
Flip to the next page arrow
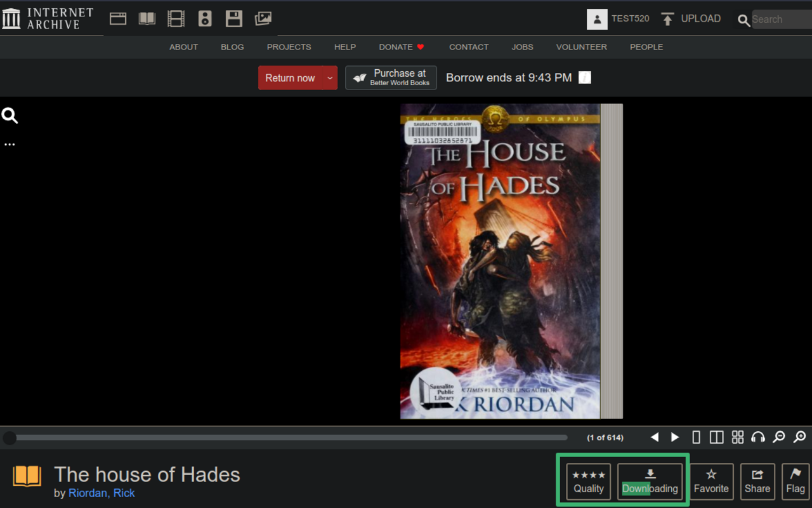[x=675, y=437]
